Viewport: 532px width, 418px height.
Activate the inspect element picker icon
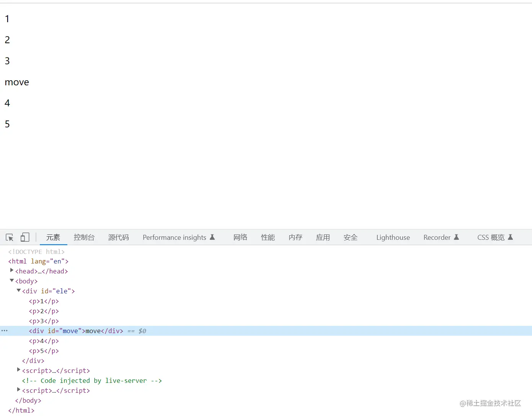pos(10,237)
